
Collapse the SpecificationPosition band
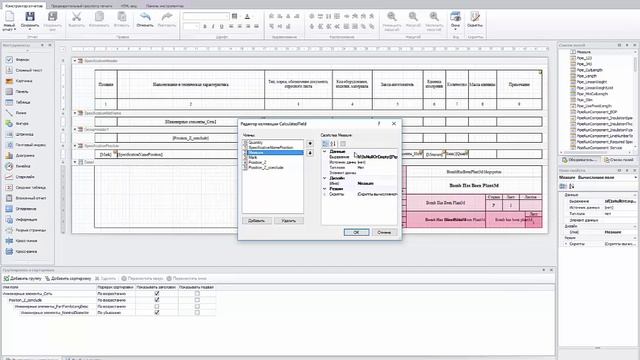coord(75,146)
